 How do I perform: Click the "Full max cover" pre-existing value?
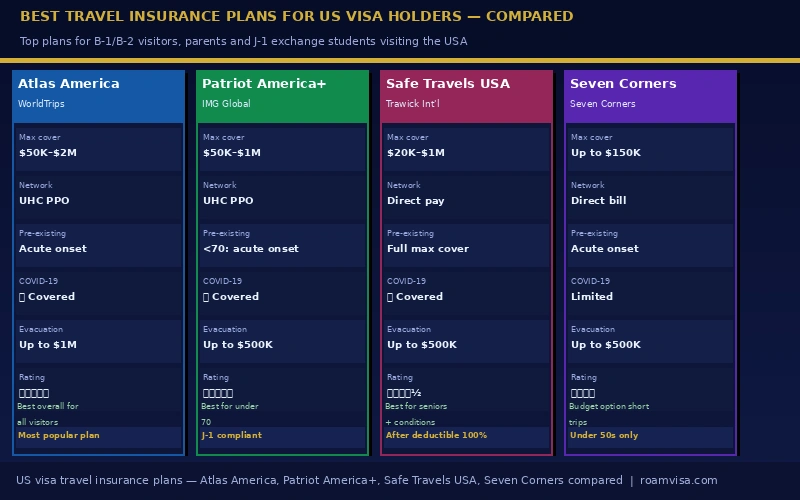pos(428,248)
